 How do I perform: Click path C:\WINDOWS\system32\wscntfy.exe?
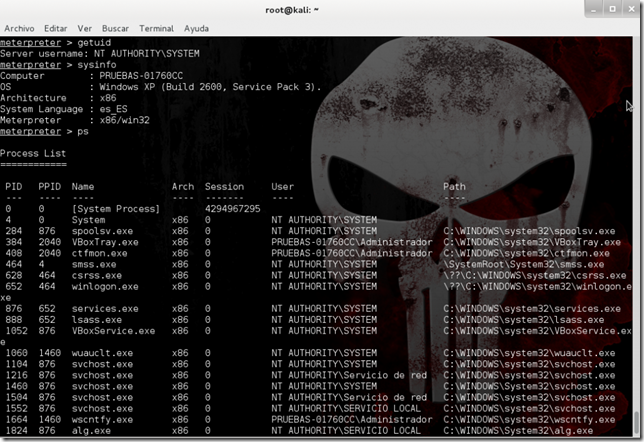529,420
